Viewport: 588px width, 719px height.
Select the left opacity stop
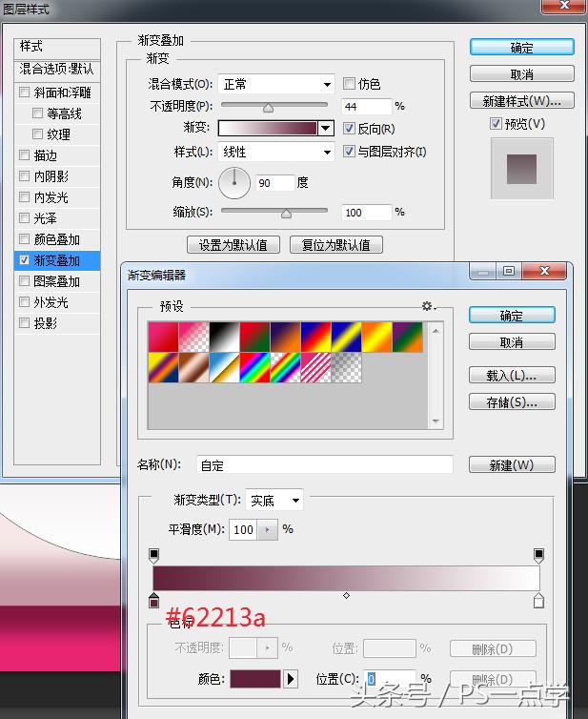click(154, 555)
